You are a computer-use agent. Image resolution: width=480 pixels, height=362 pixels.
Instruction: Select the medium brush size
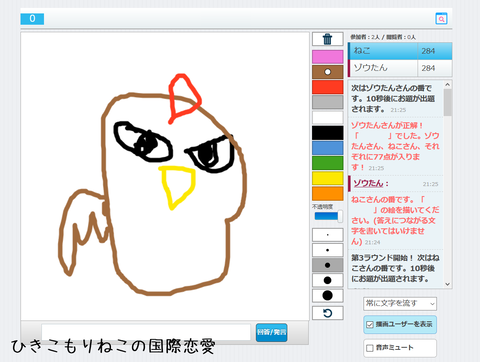327,265
